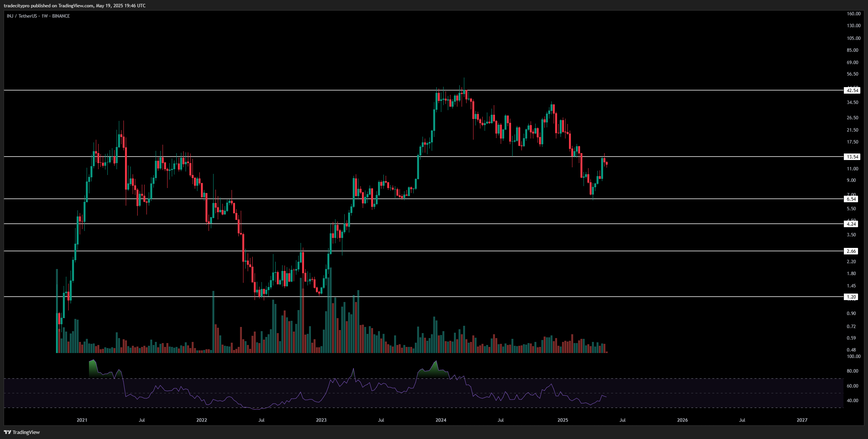Click the 2024 label on time axis
The width and height of the screenshot is (868, 439).
point(441,420)
